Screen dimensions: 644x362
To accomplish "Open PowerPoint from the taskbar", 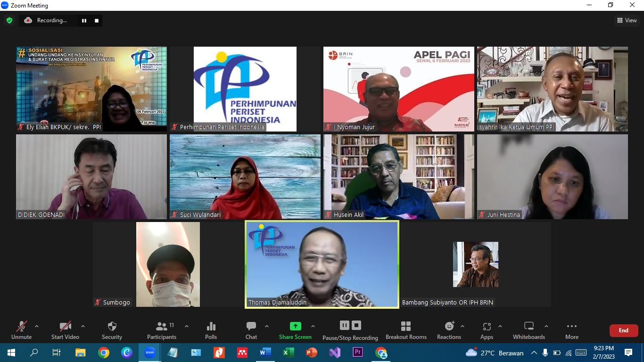I will (312, 353).
